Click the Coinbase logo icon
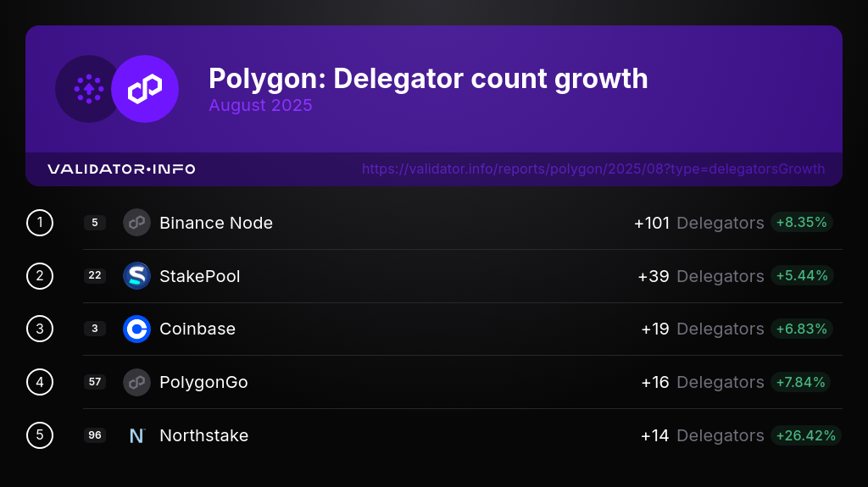The height and width of the screenshot is (487, 868). [x=136, y=329]
